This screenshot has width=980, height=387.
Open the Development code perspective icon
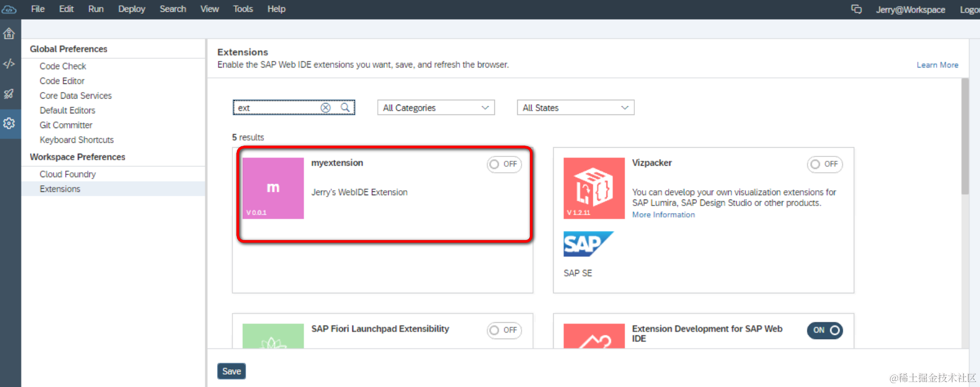[x=9, y=64]
